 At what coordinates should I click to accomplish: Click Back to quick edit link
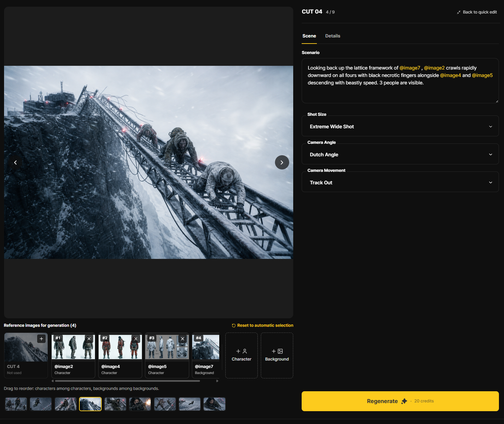[x=477, y=12]
